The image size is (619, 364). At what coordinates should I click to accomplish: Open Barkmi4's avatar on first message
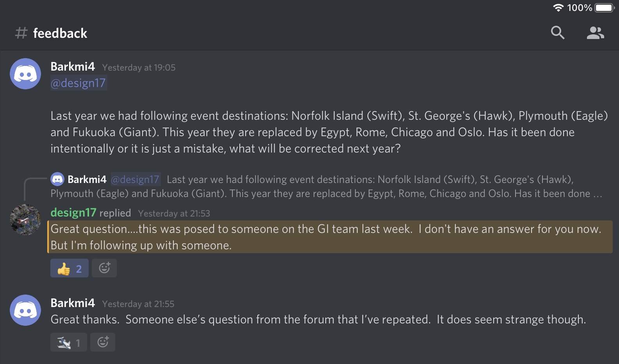(x=25, y=74)
